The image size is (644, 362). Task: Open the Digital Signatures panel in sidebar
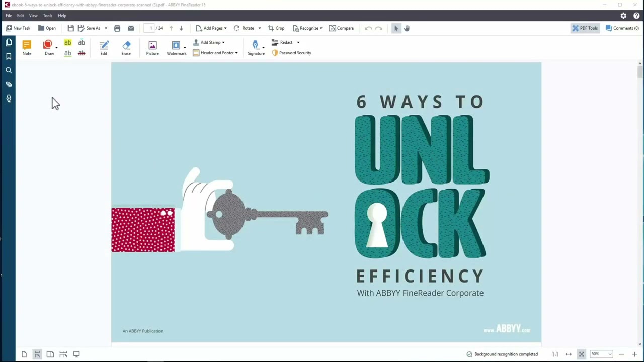click(x=9, y=99)
